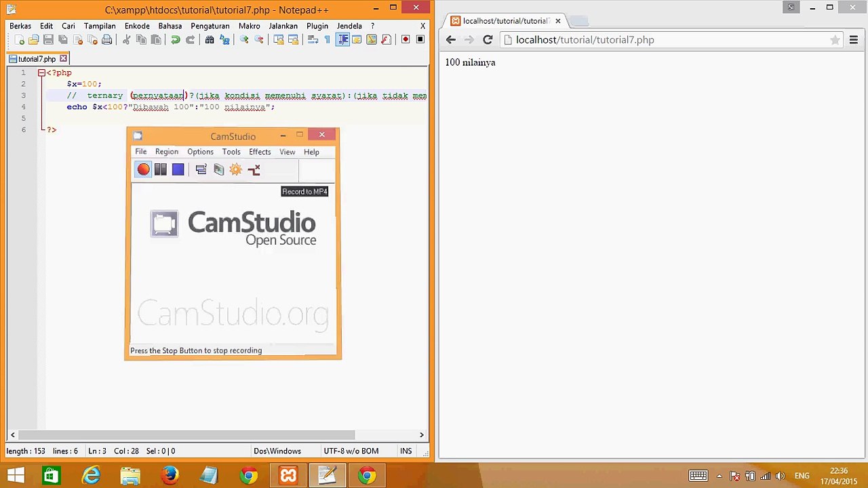Toggle INS insert mode in status bar
Image resolution: width=868 pixels, height=488 pixels.
click(x=406, y=451)
